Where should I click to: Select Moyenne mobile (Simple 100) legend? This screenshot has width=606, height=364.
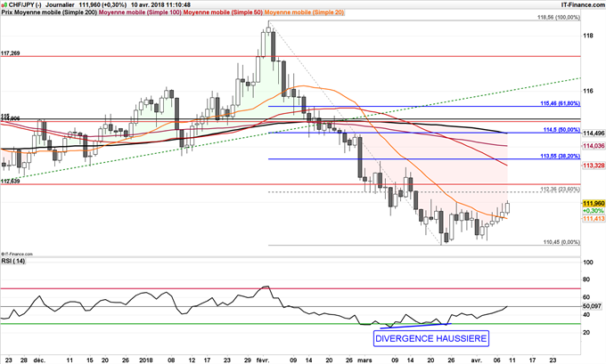(140, 12)
